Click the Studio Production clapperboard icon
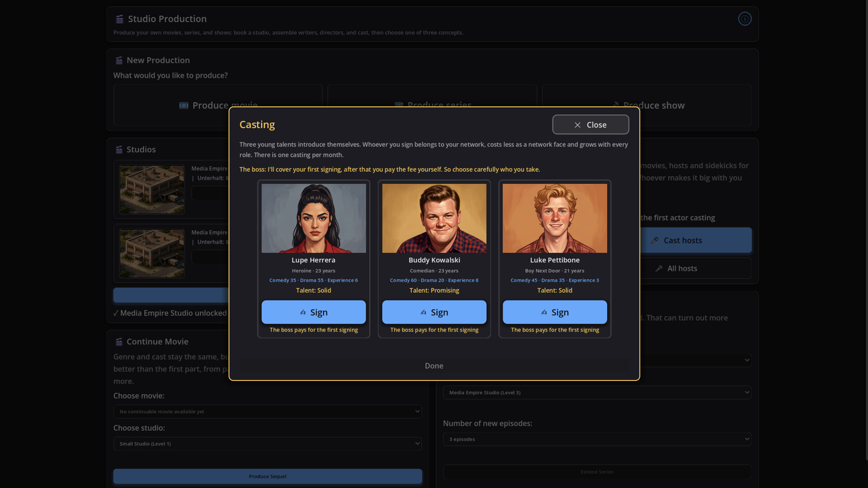Screen dimensions: 868x488 pyautogui.click(x=119, y=19)
